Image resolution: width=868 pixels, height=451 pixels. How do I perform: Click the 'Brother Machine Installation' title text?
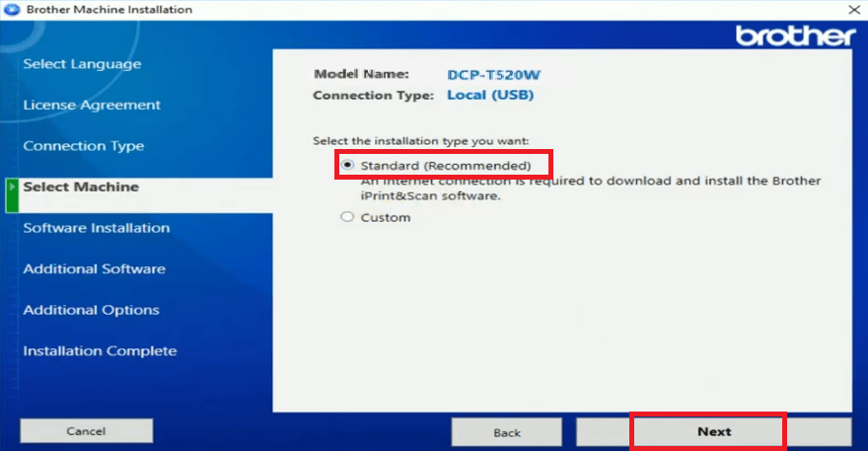click(x=109, y=10)
